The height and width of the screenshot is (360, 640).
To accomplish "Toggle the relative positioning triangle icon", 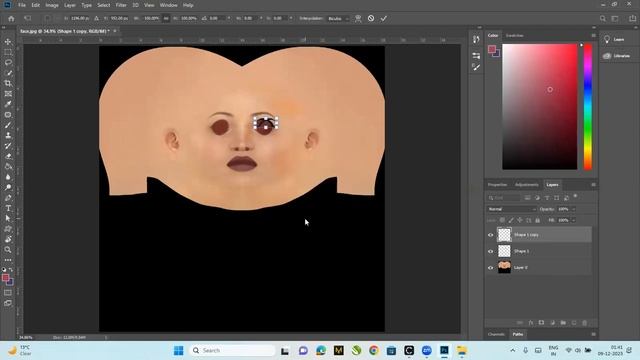I will (x=96, y=18).
